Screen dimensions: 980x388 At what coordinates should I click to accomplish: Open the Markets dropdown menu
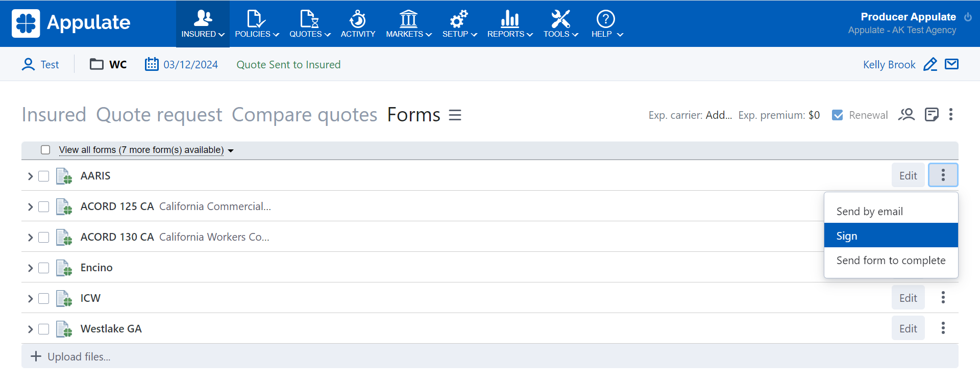point(408,24)
